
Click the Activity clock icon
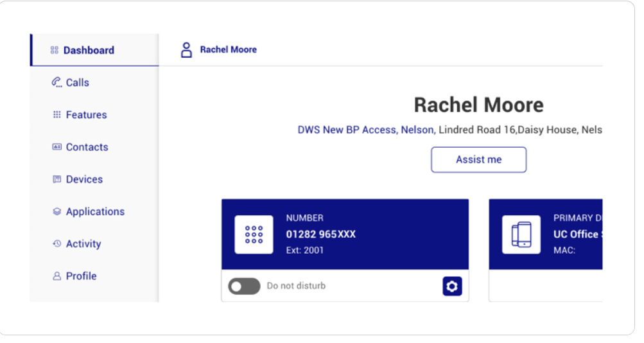pyautogui.click(x=57, y=243)
